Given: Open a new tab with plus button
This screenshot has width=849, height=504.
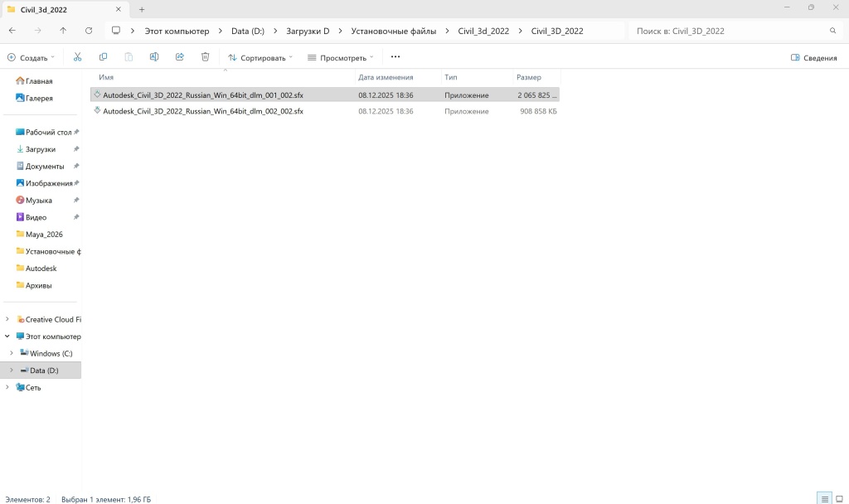Looking at the screenshot, I should pyautogui.click(x=142, y=9).
